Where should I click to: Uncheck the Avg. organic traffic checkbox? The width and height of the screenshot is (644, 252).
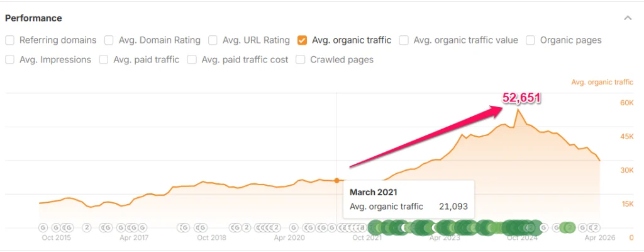302,40
